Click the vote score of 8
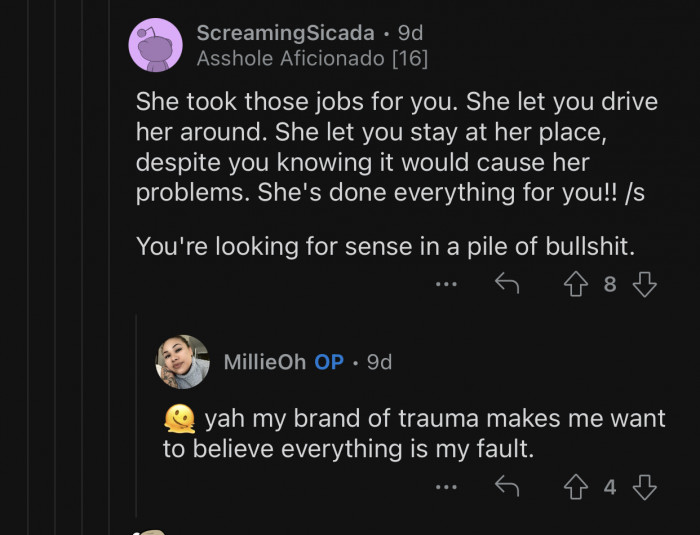Image resolution: width=700 pixels, height=535 pixels. click(610, 285)
